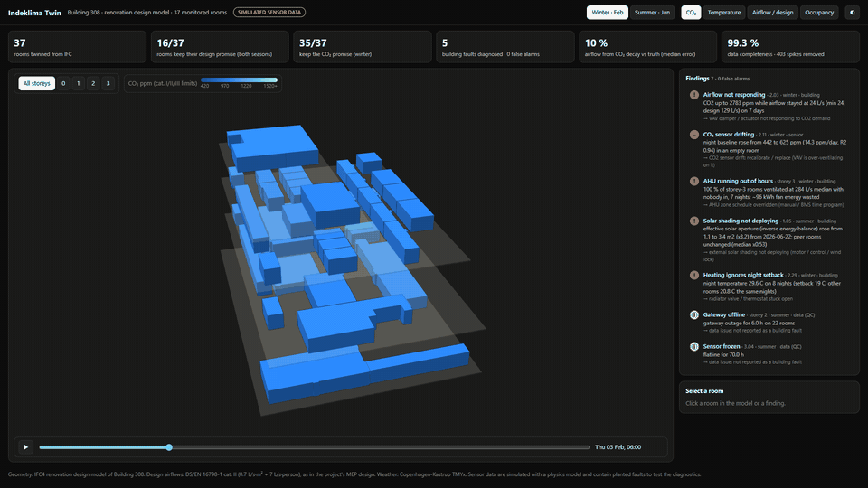
Task: Click 'flatline for 70.0 h' text
Action: pos(723,354)
